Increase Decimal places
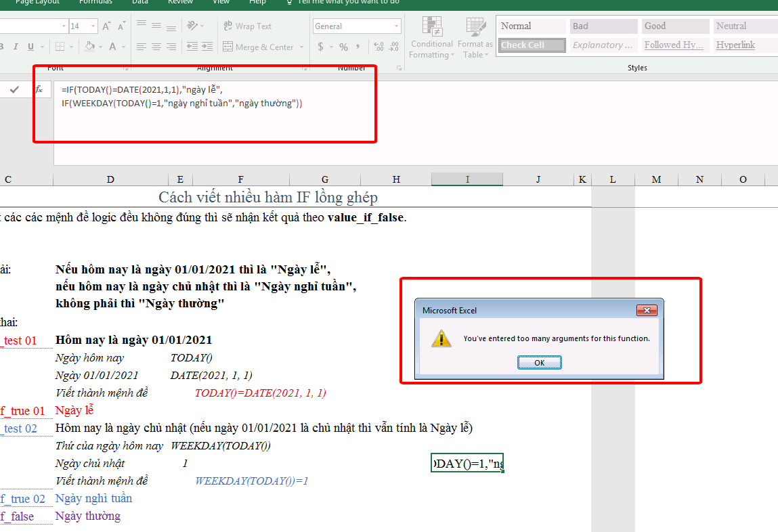This screenshot has height=532, width=778. click(379, 47)
